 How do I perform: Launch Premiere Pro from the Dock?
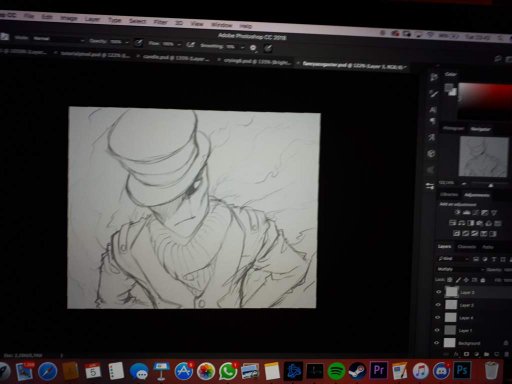coord(379,370)
